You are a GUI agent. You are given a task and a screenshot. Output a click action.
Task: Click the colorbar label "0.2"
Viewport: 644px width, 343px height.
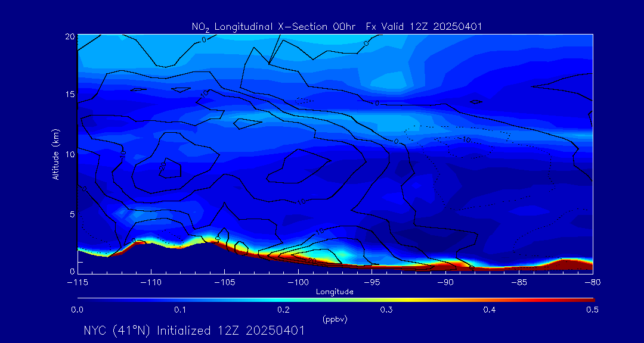point(283,310)
